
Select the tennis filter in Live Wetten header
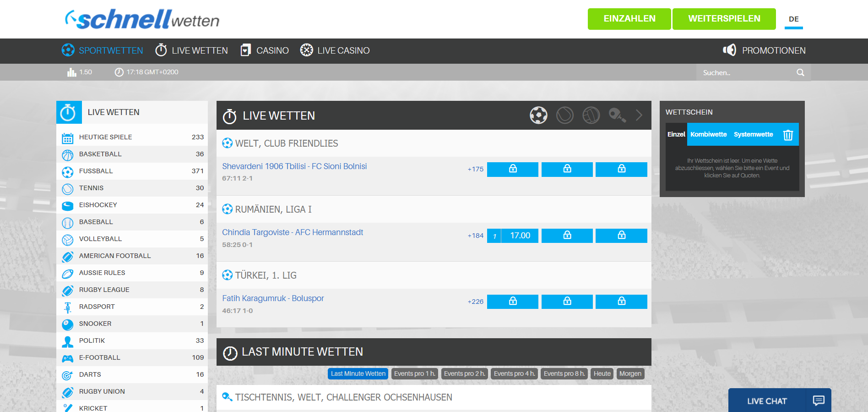564,115
